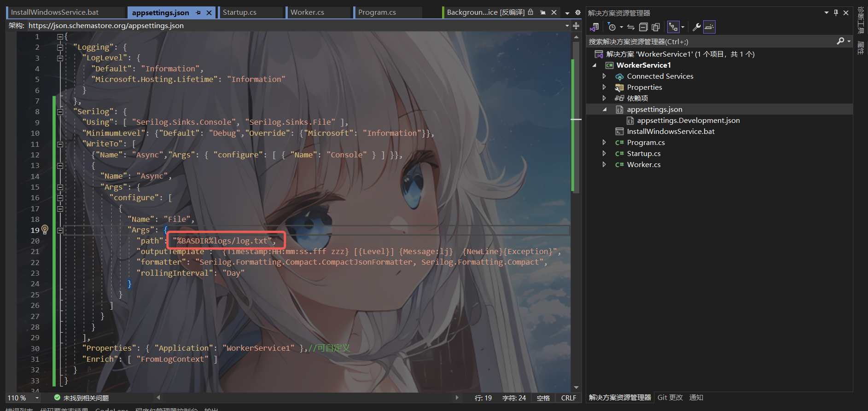868x411 pixels.
Task: Collapse all nodes in Solution Explorer
Action: click(643, 27)
